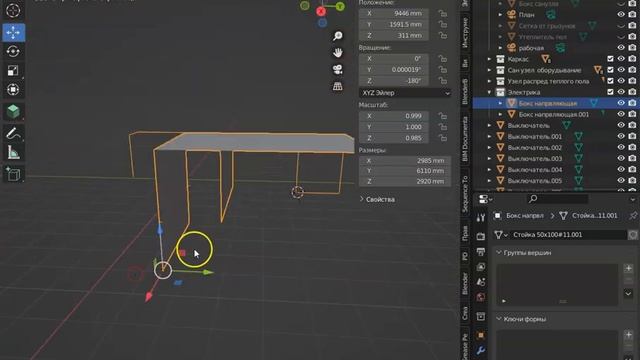The width and height of the screenshot is (640, 360).
Task: Click the location X field 9446 mm
Action: (x=394, y=13)
